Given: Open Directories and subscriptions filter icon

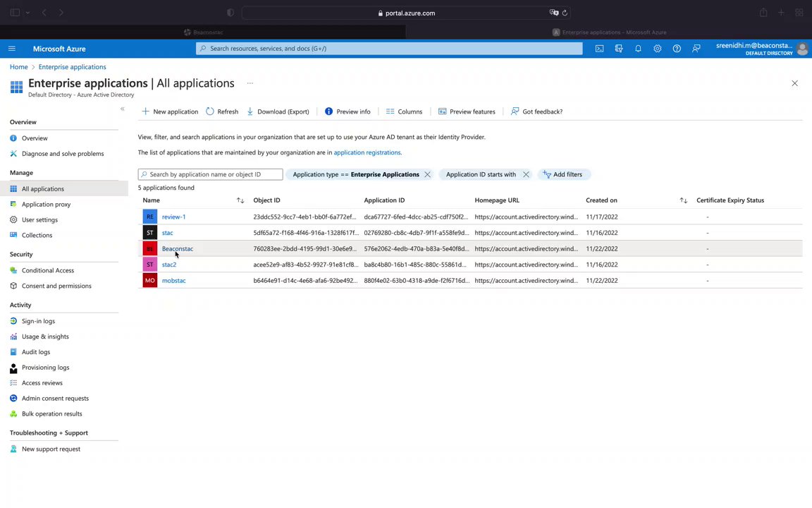Looking at the screenshot, I should (619, 49).
